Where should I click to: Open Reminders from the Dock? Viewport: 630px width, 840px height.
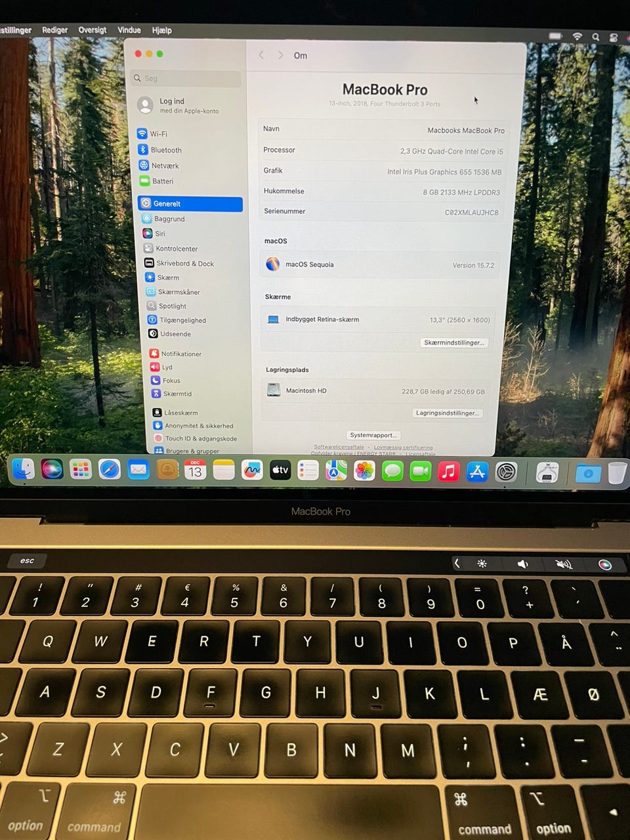308,471
